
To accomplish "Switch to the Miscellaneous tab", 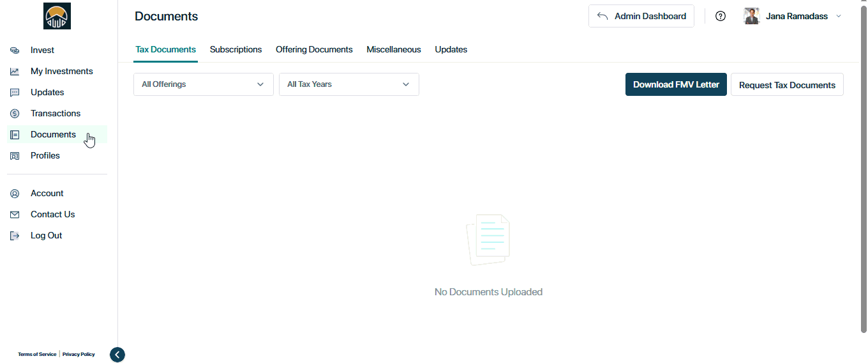I will [x=394, y=49].
